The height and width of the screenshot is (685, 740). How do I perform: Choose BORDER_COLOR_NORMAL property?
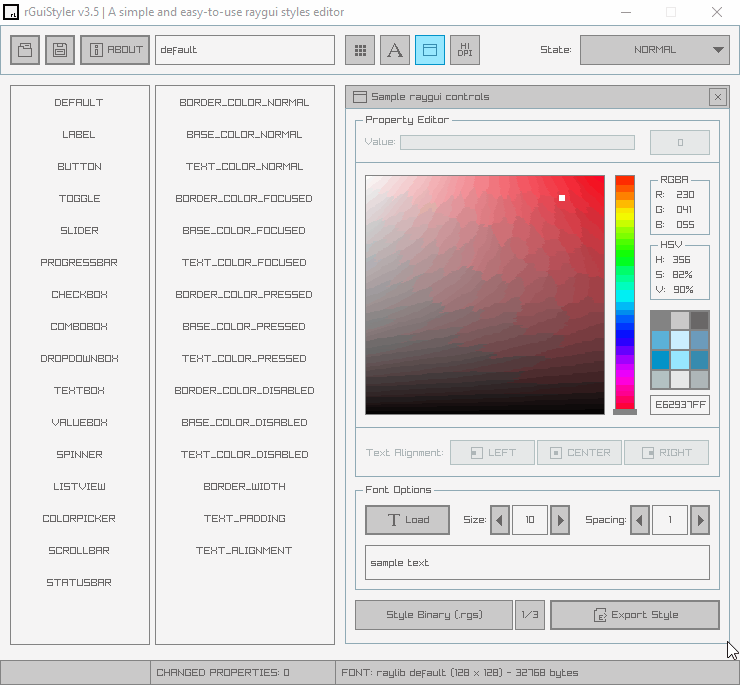[244, 102]
